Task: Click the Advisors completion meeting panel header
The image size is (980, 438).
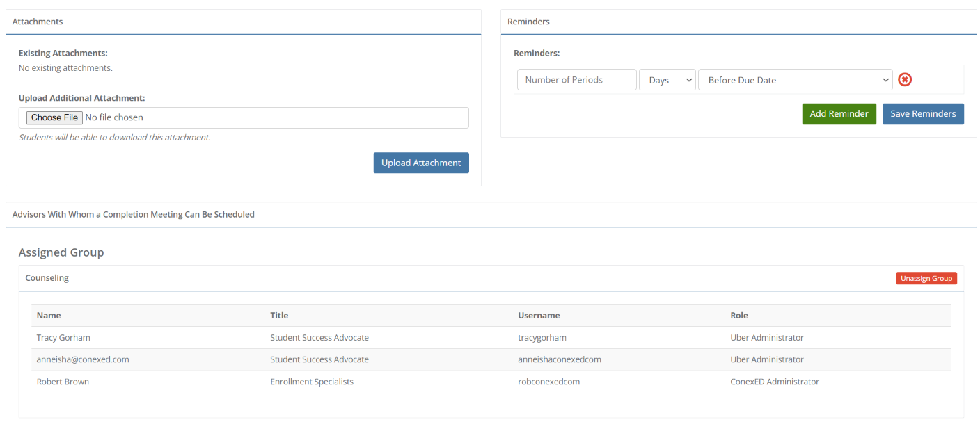Action: tap(134, 214)
